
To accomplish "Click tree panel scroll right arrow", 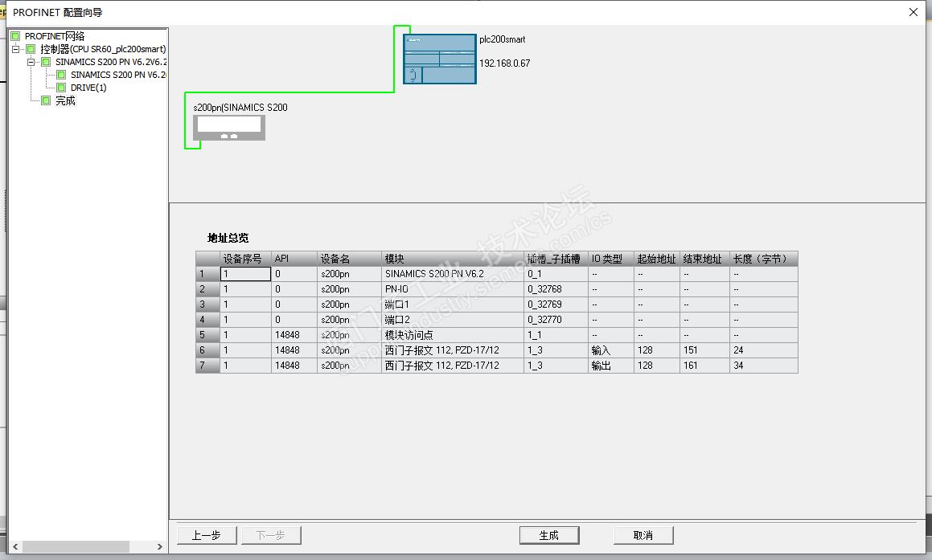I will [159, 547].
